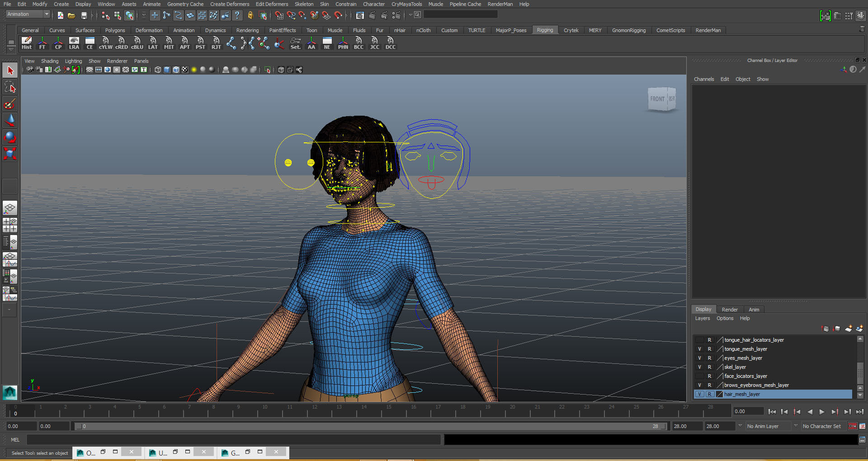Viewport: 868px width, 461px height.
Task: Open the menu set dropdown showing Animation
Action: (x=27, y=14)
